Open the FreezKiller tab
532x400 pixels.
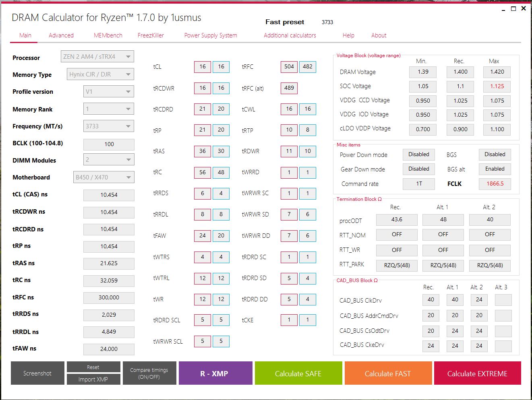[151, 35]
